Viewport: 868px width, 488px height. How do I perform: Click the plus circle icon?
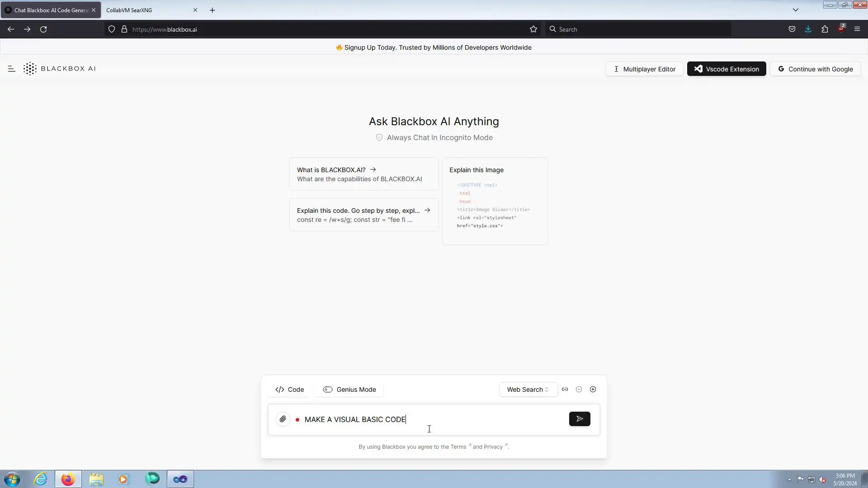pos(593,389)
